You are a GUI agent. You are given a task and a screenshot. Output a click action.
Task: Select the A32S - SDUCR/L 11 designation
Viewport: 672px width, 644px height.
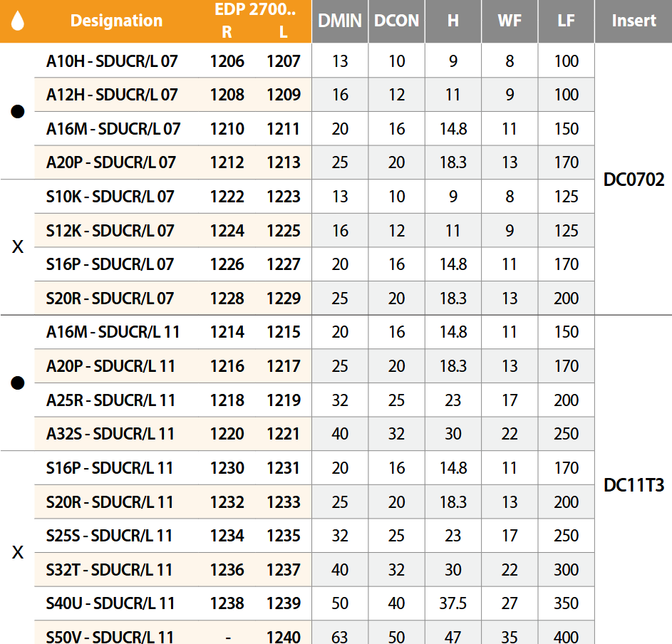click(x=110, y=434)
